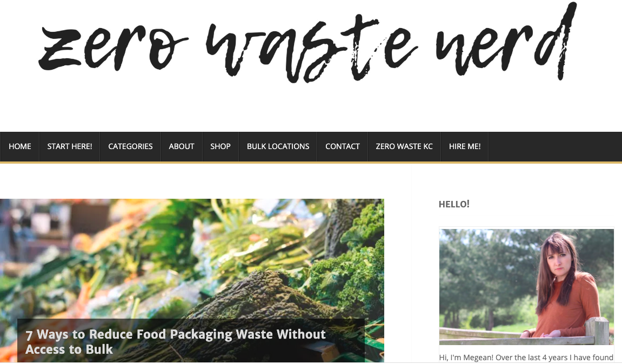Open Zero Waste KC menu item

[x=404, y=146]
